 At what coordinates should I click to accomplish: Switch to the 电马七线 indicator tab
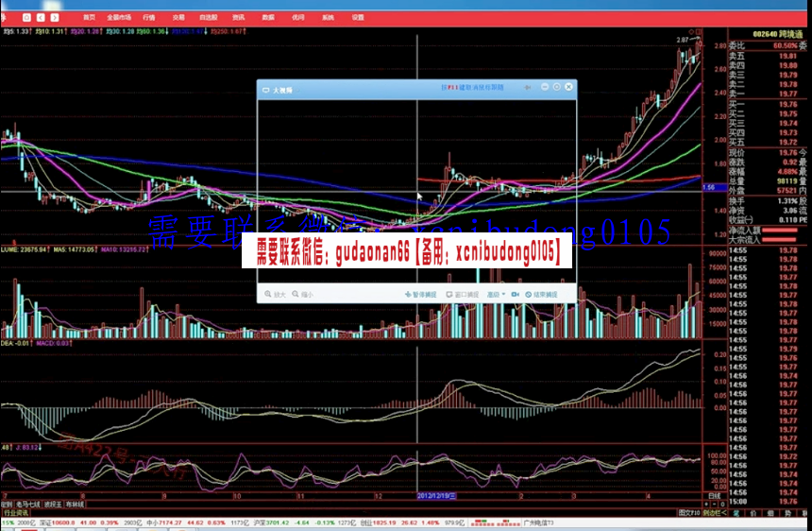pos(28,504)
